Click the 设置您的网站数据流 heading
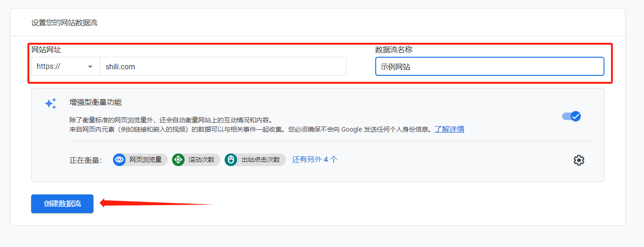644x247 pixels. (65, 22)
